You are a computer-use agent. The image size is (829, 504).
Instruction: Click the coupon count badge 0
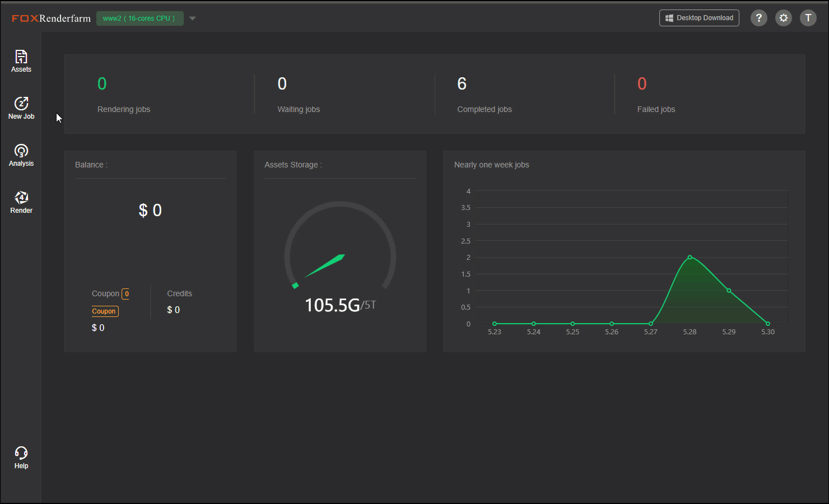pyautogui.click(x=126, y=294)
